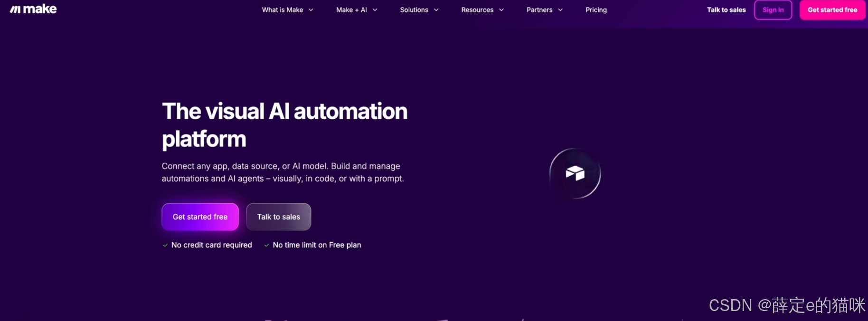Open the What is Make menu

(x=282, y=10)
